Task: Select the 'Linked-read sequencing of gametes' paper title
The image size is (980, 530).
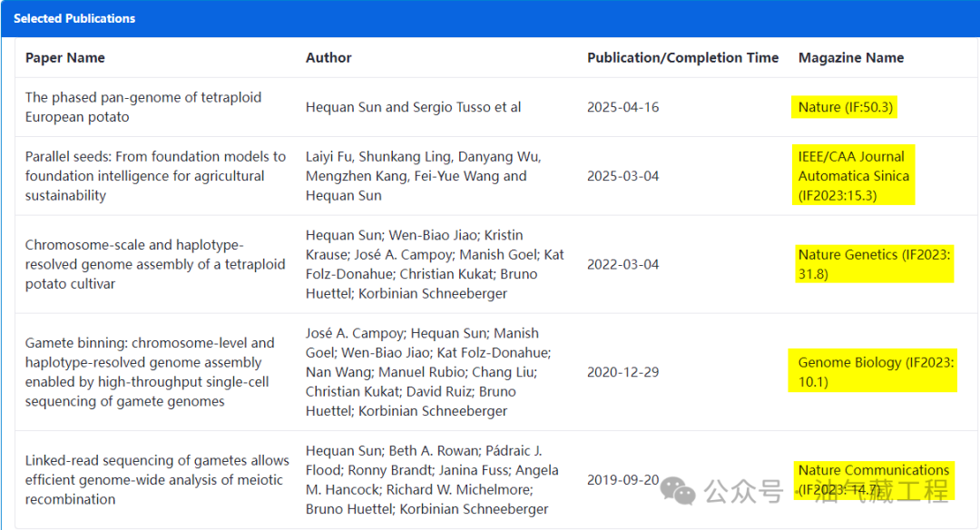Action: (158, 479)
